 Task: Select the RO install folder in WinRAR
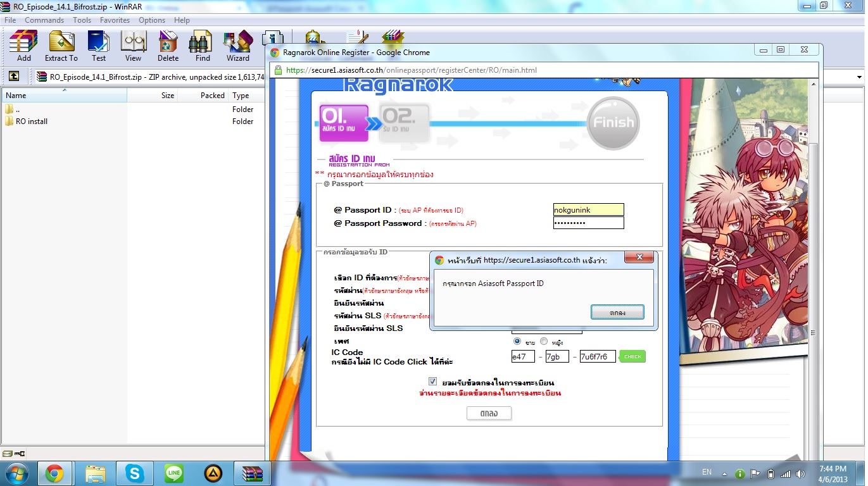pyautogui.click(x=32, y=121)
